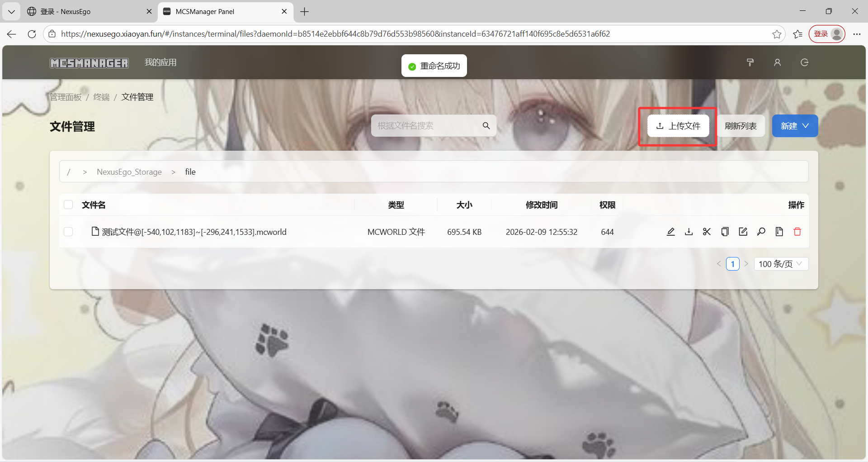
Task: Delete the file using red trash icon
Action: [797, 232]
